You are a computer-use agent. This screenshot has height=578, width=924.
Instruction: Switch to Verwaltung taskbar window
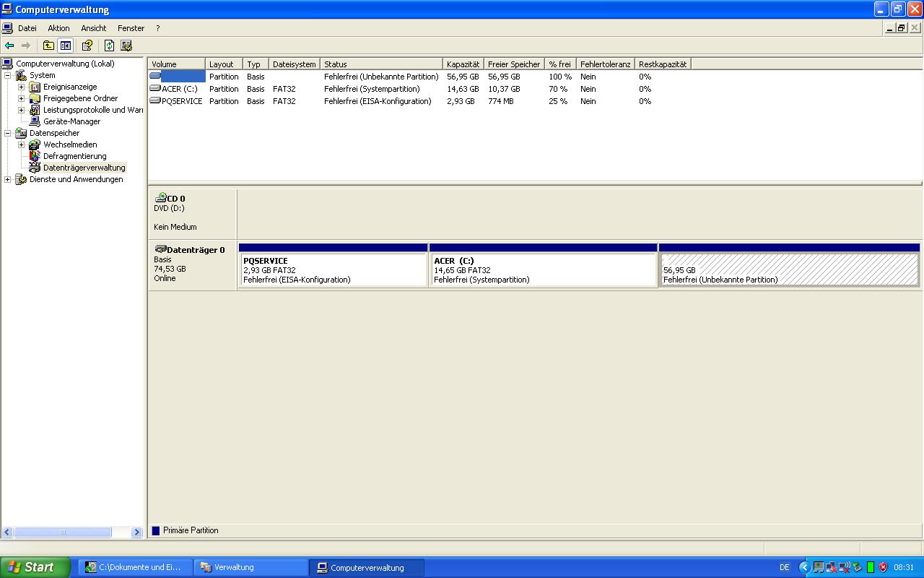point(250,567)
